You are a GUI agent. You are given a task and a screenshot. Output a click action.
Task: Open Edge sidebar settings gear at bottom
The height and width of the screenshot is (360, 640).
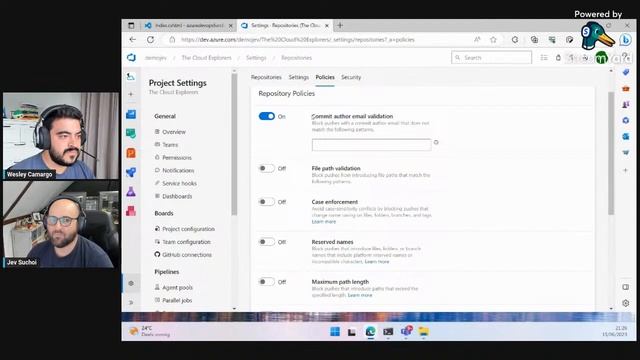click(x=625, y=303)
